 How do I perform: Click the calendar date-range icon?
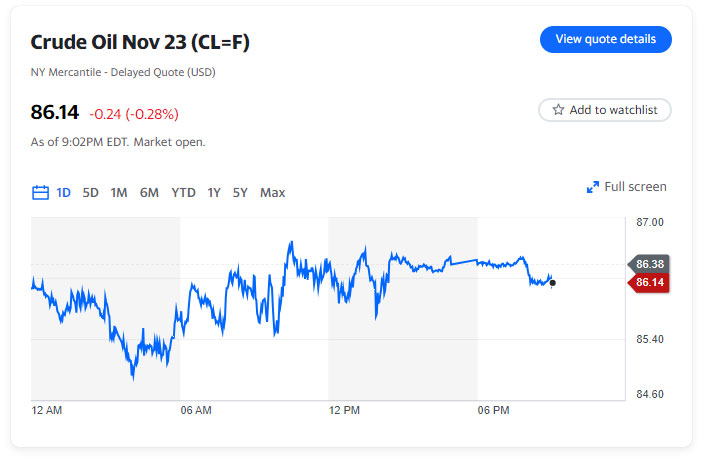[x=41, y=192]
